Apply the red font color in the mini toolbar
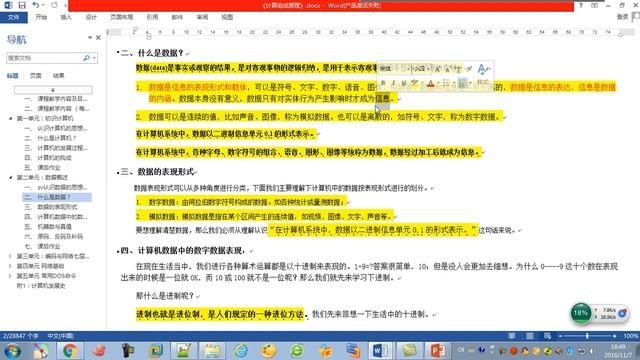Screen dimensions: 640x360 [x=430, y=83]
